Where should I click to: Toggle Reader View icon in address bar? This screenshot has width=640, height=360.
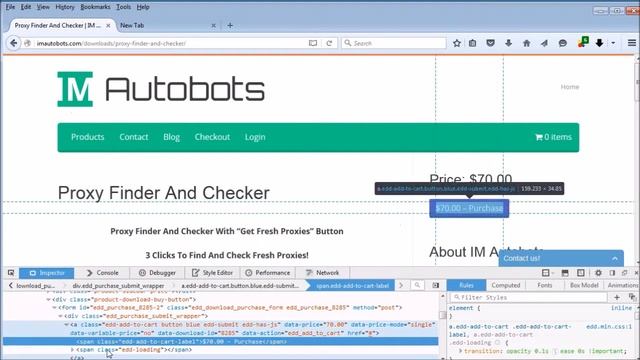tap(313, 43)
